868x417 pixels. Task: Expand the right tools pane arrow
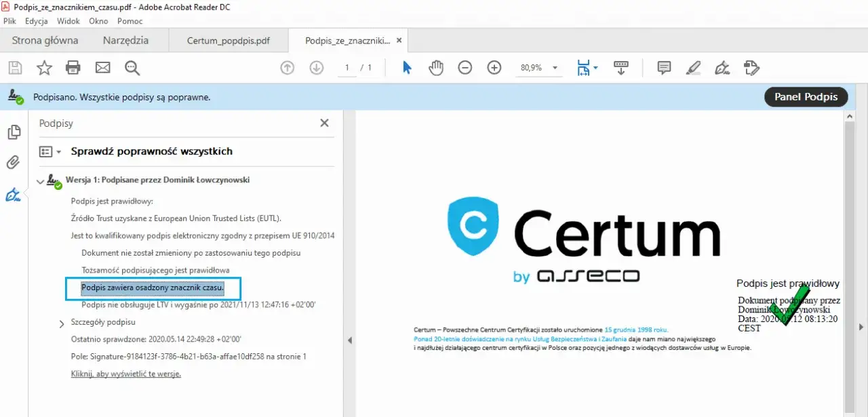coord(861,327)
